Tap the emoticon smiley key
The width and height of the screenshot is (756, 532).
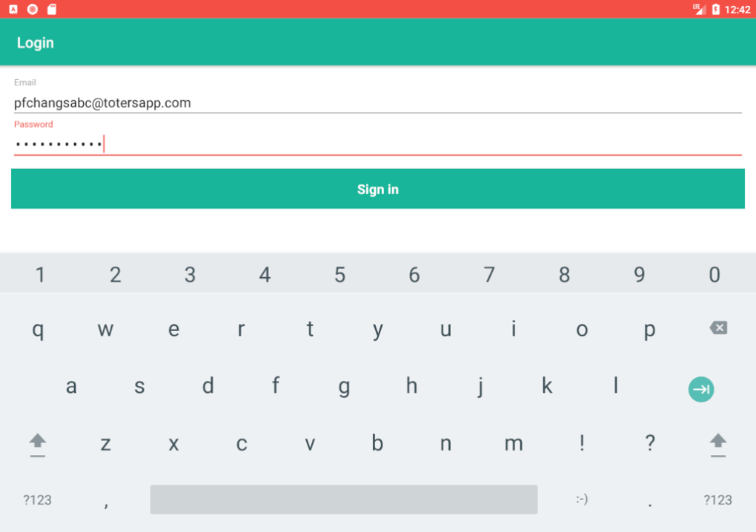click(582, 499)
